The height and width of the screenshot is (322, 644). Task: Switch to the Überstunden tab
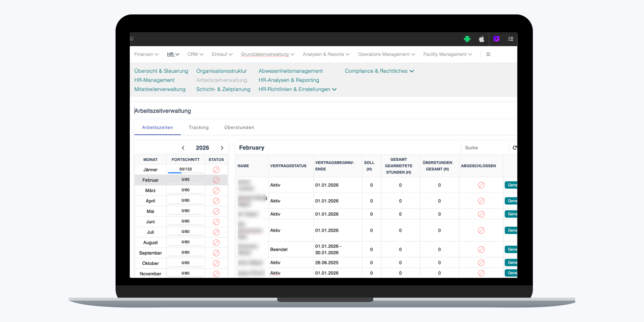coord(239,128)
